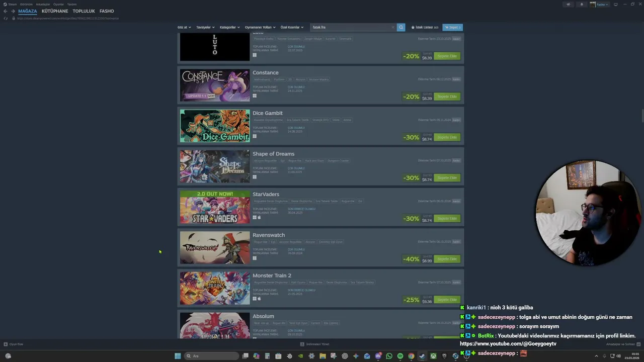Viewport: 644px width, 362px height.
Task: Expand the Göz at dropdown
Action: click(x=184, y=27)
